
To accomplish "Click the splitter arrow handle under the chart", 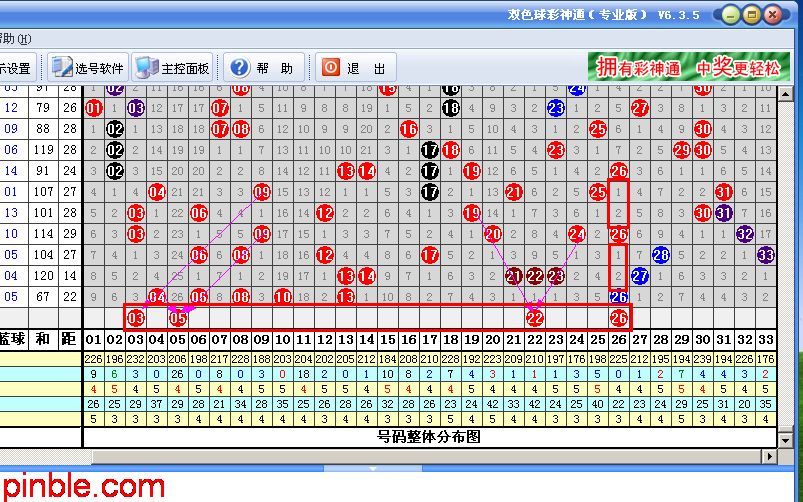I will pyautogui.click(x=373, y=468).
